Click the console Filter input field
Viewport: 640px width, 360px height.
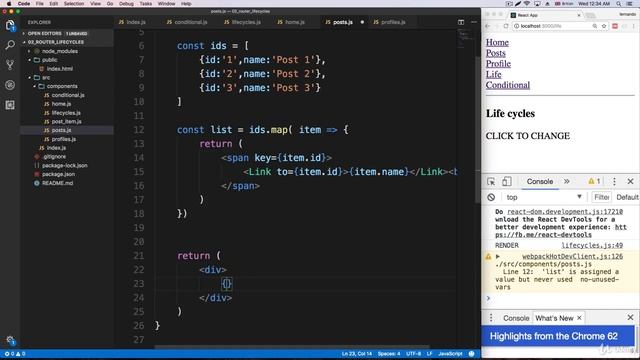point(601,197)
